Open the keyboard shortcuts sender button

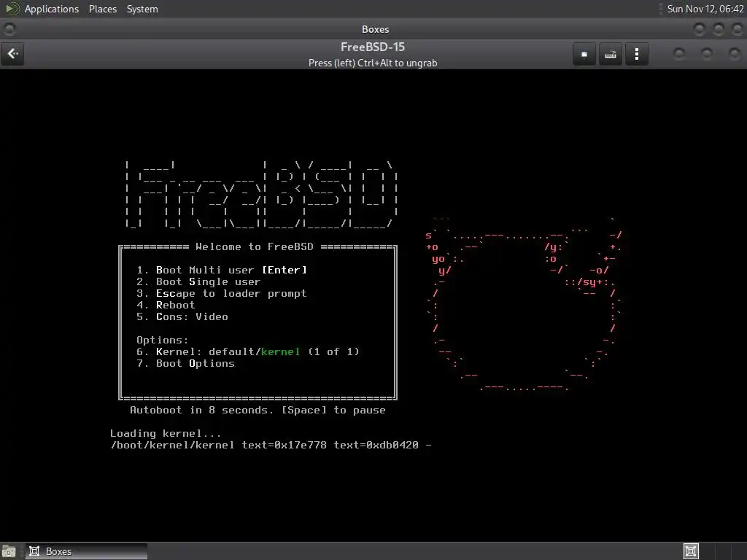[x=611, y=54]
